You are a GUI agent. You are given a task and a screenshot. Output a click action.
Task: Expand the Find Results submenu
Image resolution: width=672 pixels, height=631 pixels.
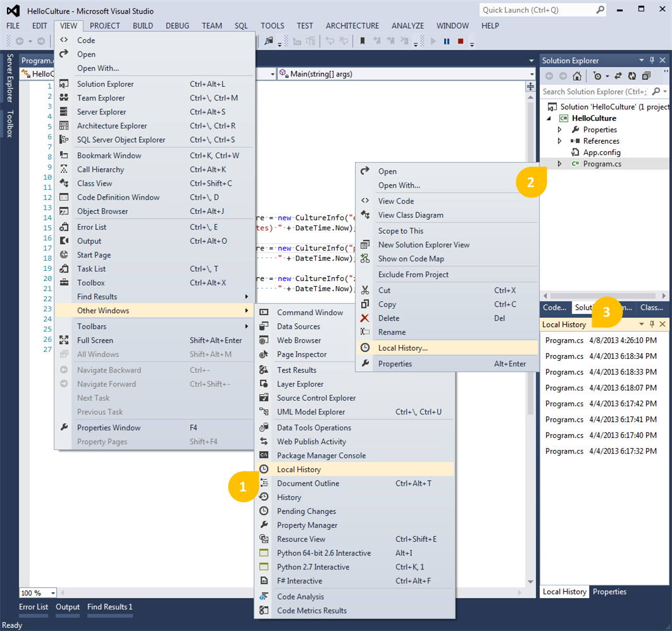click(x=154, y=297)
